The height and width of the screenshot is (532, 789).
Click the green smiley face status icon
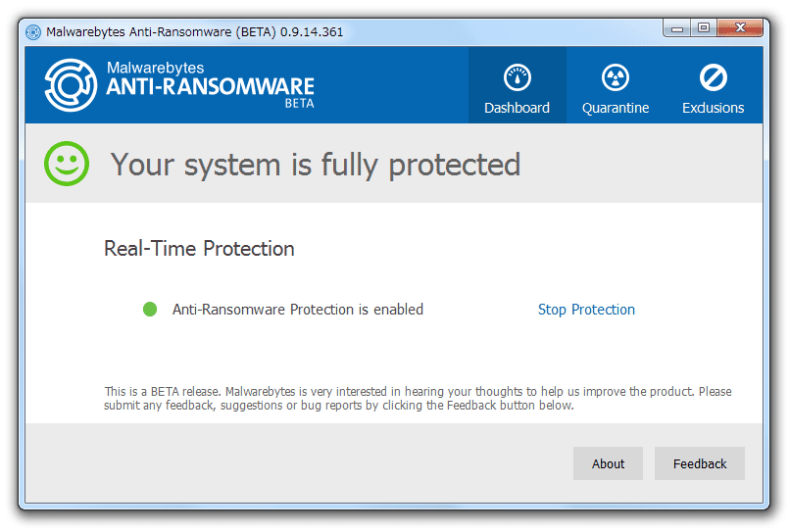tap(67, 164)
